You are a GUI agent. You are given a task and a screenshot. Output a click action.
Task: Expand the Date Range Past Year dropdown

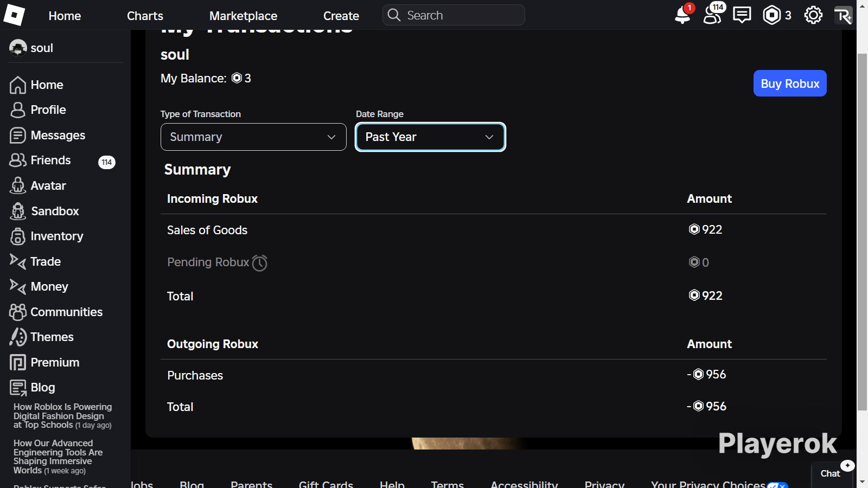(430, 137)
